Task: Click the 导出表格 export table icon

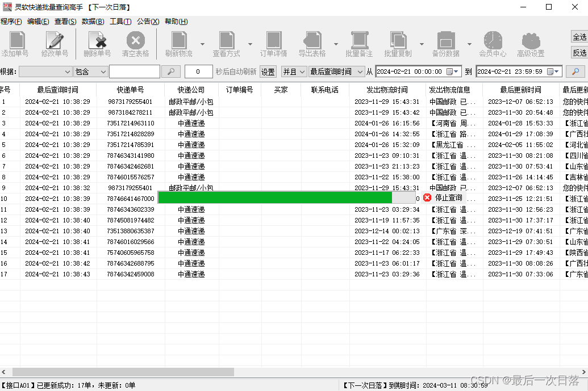Action: click(312, 40)
